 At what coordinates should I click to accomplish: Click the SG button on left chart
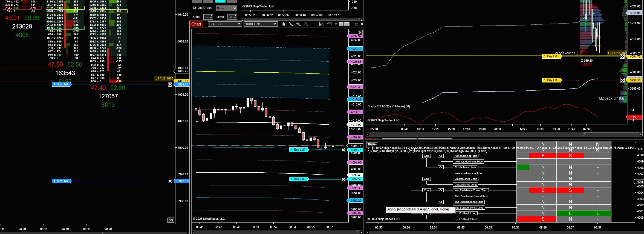(171, 220)
